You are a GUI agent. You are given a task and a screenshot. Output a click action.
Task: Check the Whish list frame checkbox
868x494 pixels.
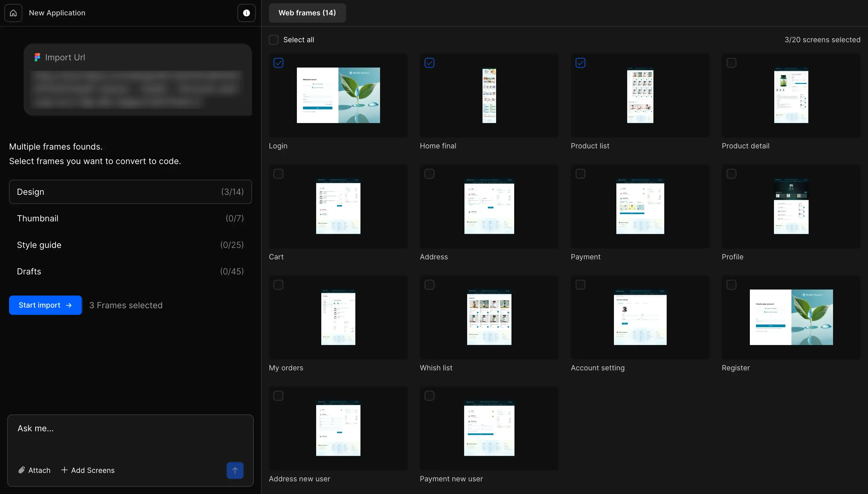429,285
